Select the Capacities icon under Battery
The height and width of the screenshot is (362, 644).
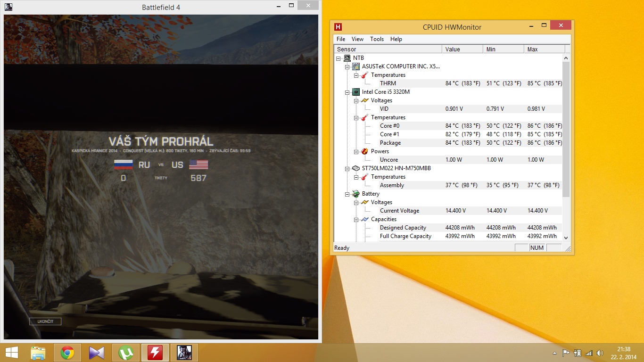click(x=365, y=219)
